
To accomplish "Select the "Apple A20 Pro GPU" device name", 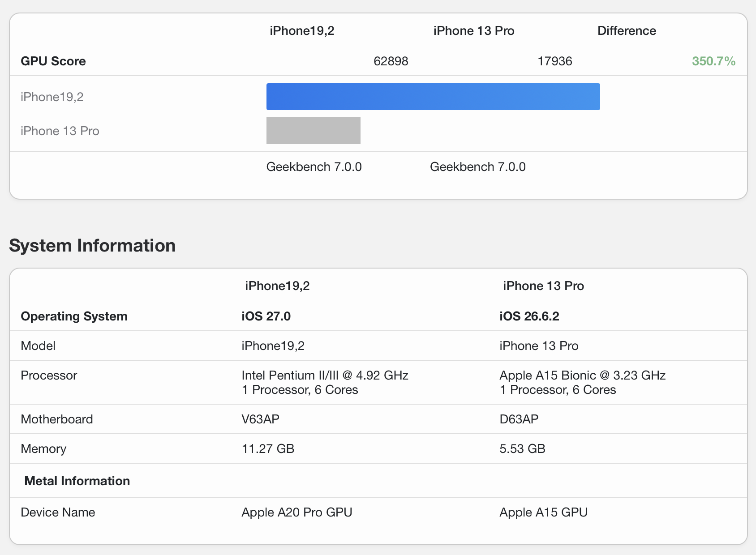I will click(297, 512).
